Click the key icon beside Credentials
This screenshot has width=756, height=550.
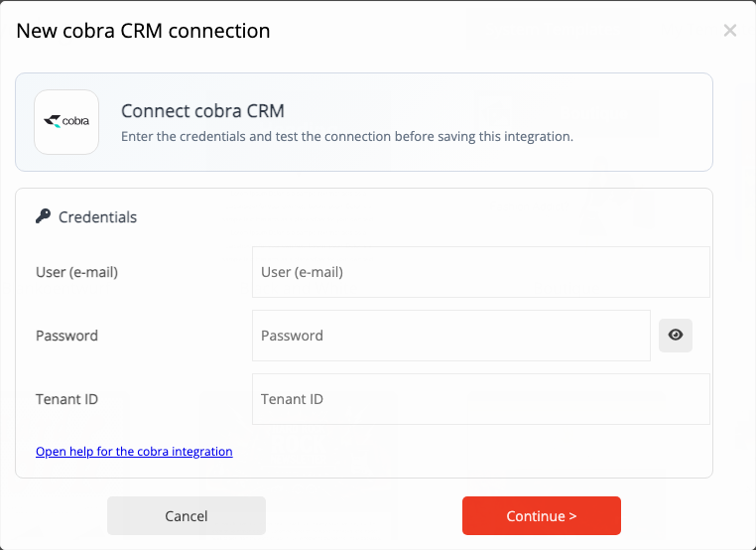tap(43, 216)
